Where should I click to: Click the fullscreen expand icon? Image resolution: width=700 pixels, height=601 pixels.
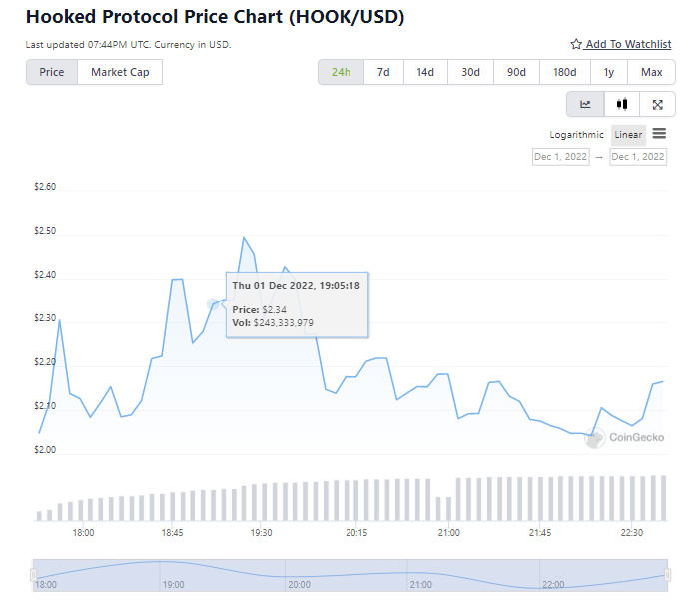click(657, 104)
